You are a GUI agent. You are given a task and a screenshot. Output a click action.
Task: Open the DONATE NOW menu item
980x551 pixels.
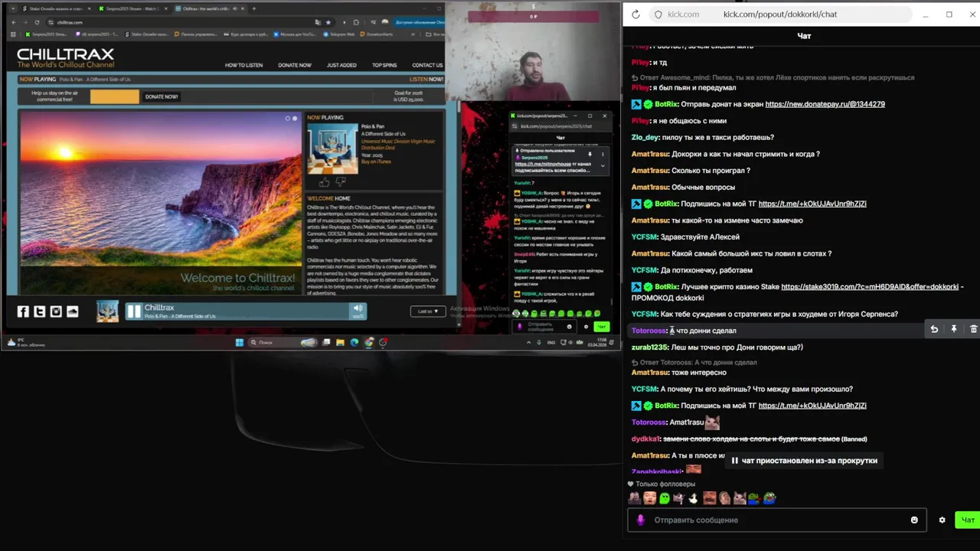pos(295,65)
